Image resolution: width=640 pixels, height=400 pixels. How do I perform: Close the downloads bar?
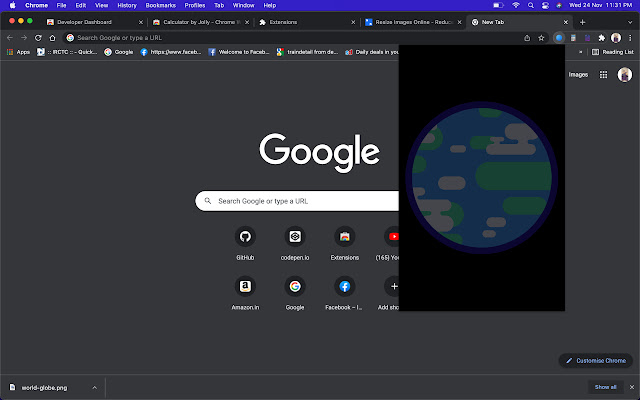pos(632,387)
